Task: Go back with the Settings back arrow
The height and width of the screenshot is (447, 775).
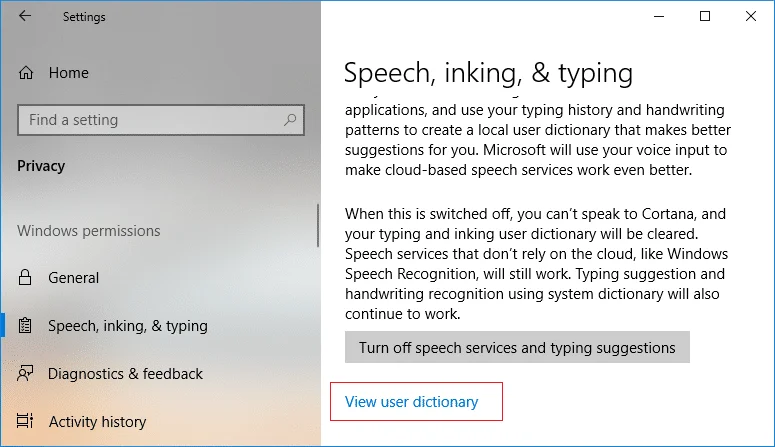Action: (x=25, y=16)
